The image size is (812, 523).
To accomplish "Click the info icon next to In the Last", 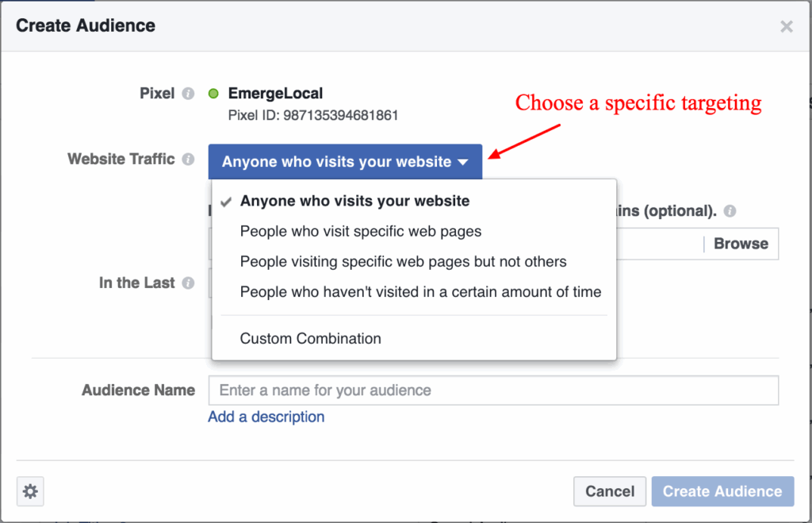I will (x=188, y=283).
